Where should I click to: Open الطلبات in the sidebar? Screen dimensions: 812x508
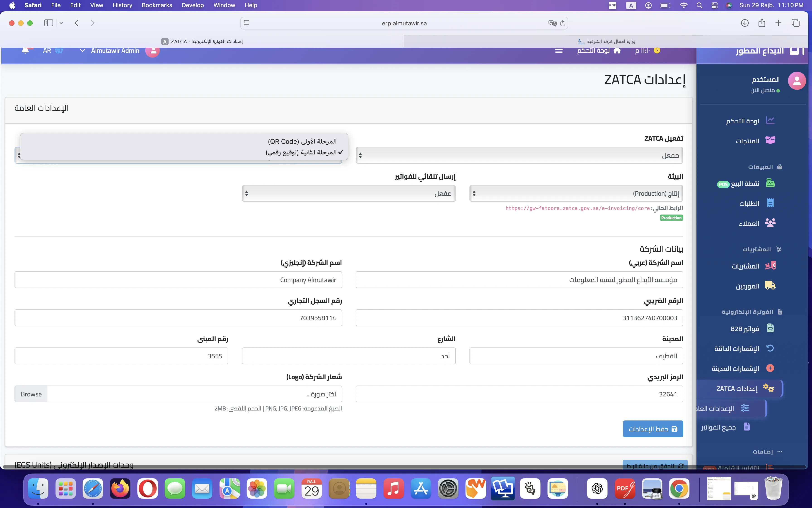tap(756, 203)
